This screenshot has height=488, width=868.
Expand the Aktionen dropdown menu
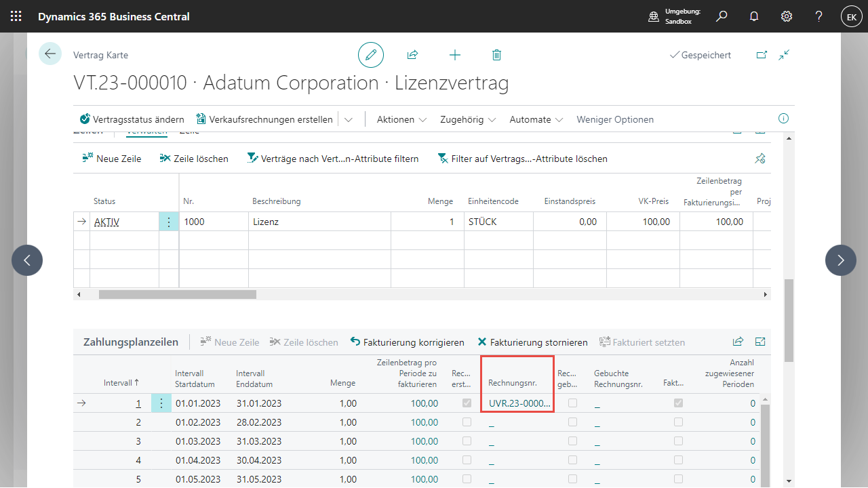click(x=401, y=119)
